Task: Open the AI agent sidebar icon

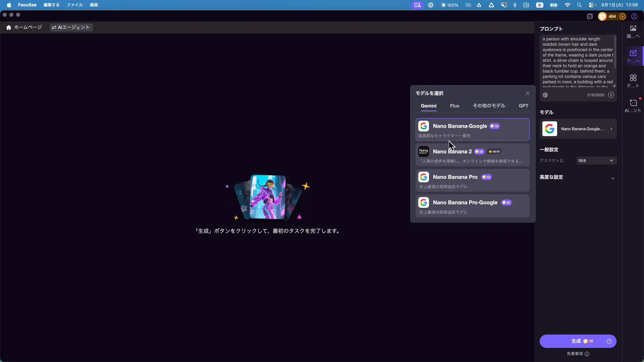Action: 633,106
